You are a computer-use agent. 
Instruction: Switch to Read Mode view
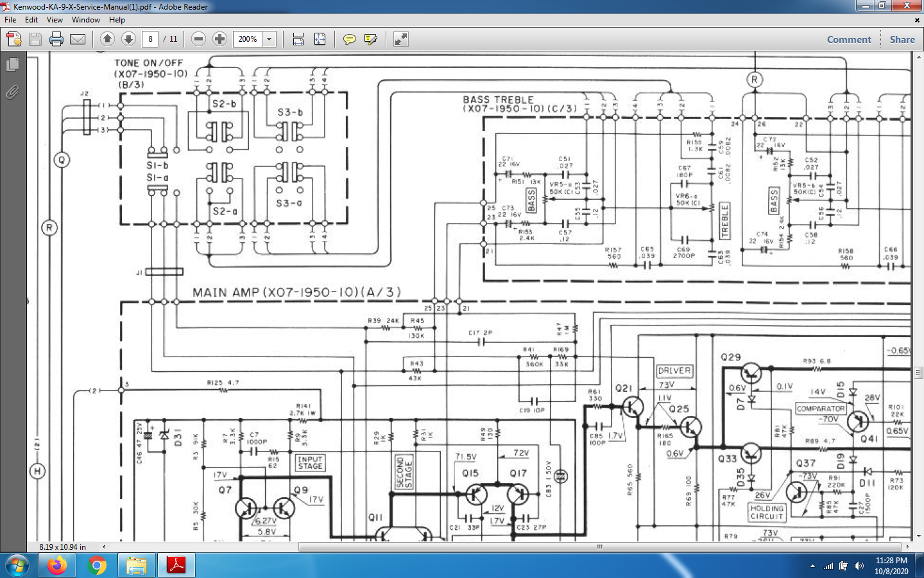401,39
